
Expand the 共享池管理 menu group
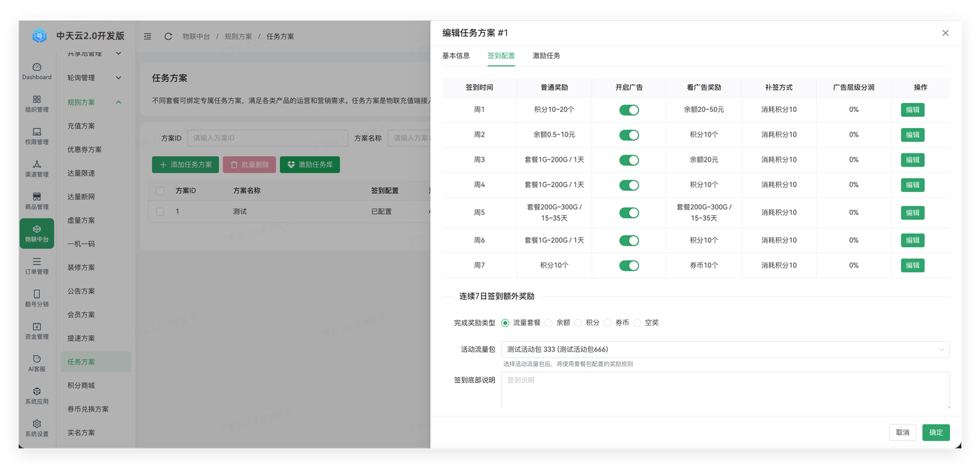tap(94, 54)
